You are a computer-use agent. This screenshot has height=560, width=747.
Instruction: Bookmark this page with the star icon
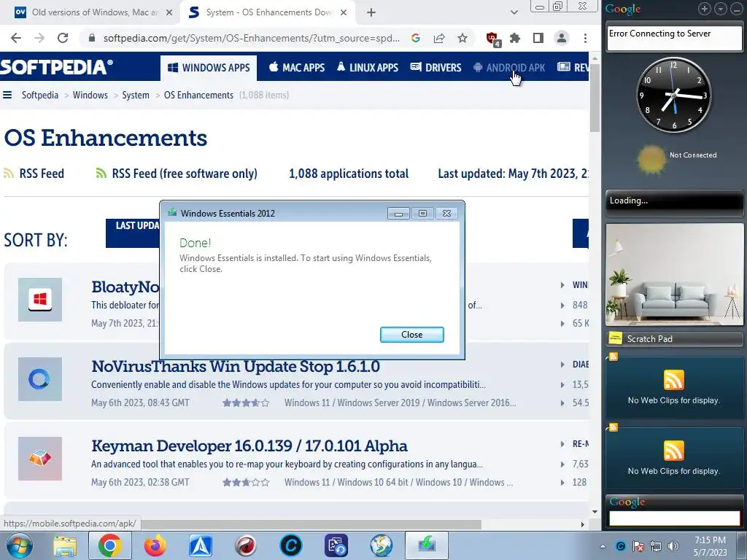(x=462, y=38)
